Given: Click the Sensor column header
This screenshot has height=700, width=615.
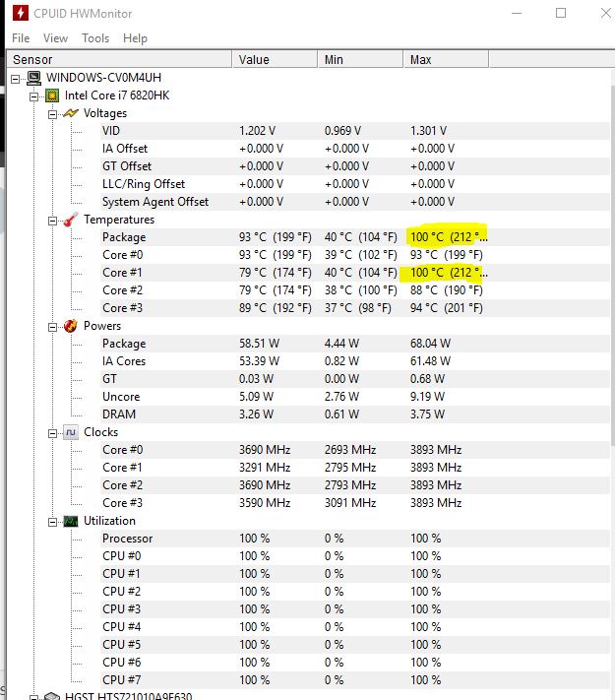Looking at the screenshot, I should pyautogui.click(x=120, y=59).
